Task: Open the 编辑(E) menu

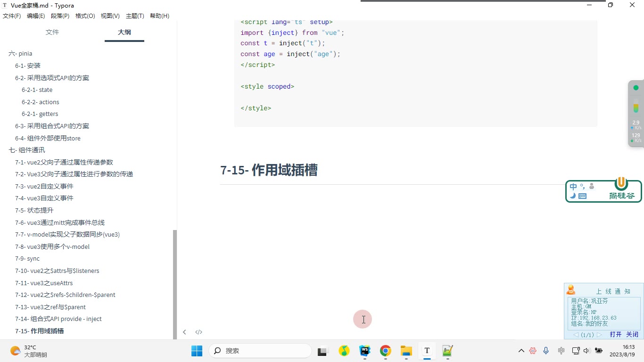Action: (36, 16)
